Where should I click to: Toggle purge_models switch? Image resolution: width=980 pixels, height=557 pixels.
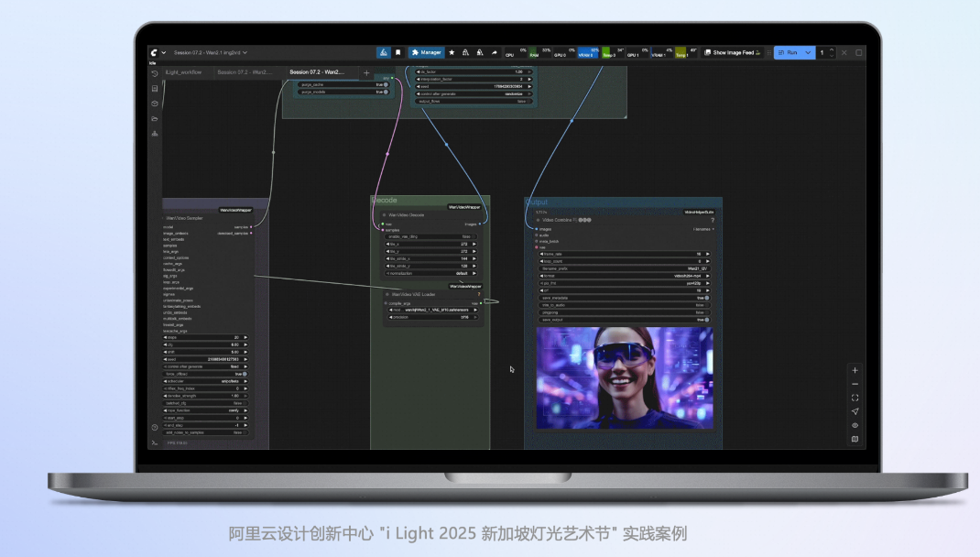(385, 92)
